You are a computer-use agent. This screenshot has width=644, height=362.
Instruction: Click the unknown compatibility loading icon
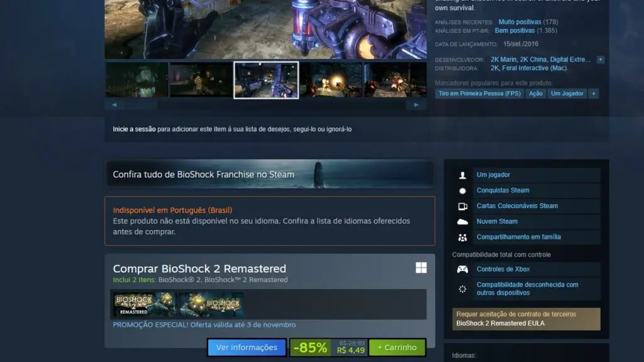[463, 288]
